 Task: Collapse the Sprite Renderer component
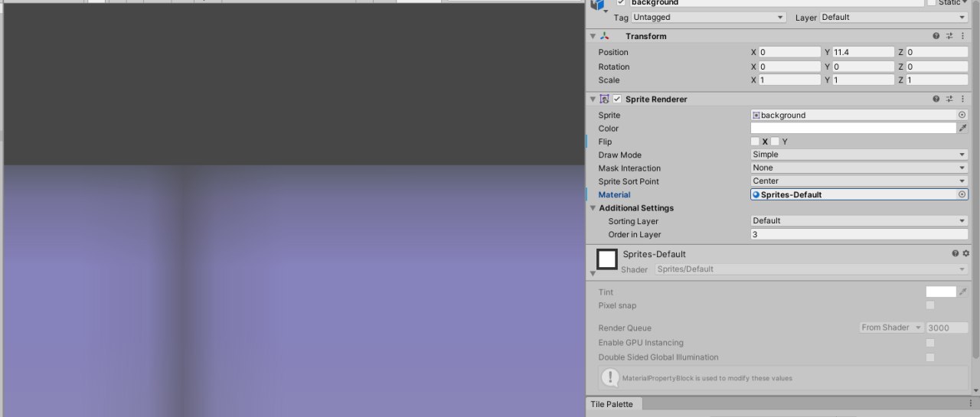pyautogui.click(x=593, y=99)
